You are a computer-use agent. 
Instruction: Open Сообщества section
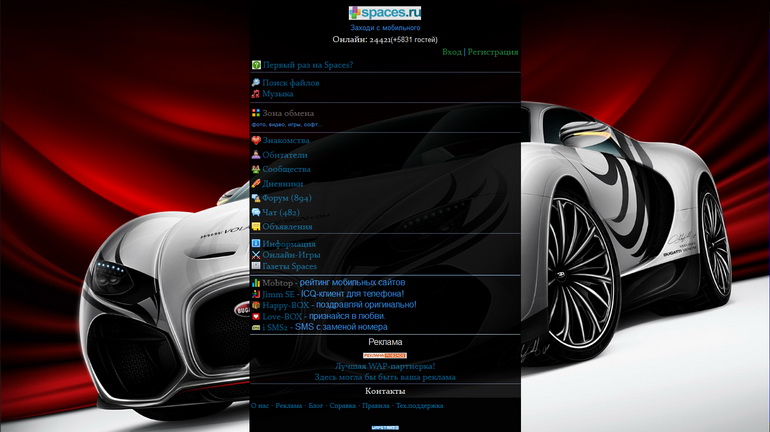[x=286, y=169]
